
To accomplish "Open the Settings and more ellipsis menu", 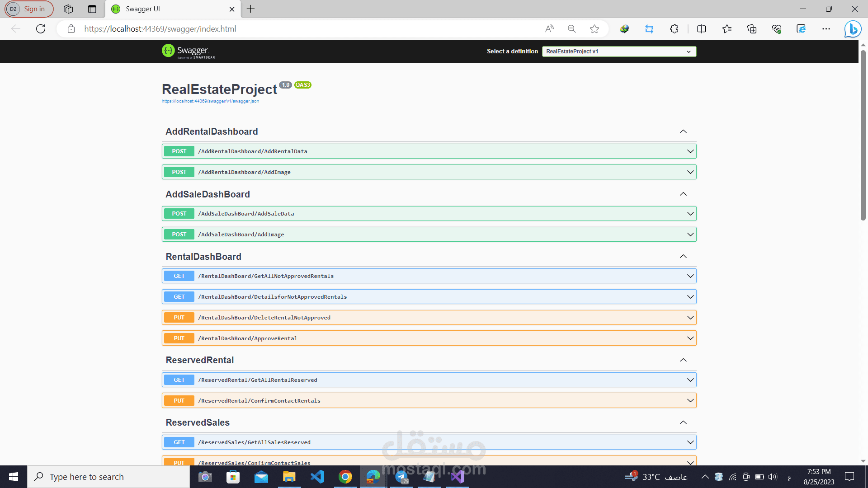I will coord(826,29).
